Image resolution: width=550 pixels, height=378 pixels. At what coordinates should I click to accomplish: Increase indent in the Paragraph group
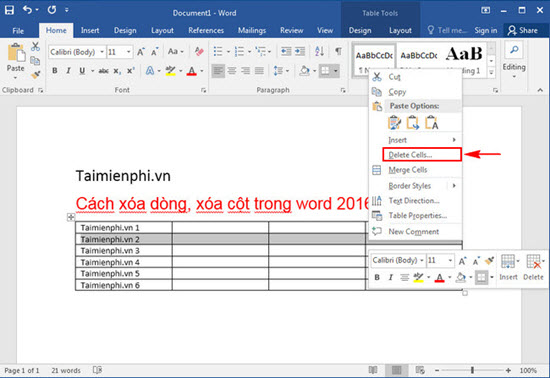pos(300,52)
